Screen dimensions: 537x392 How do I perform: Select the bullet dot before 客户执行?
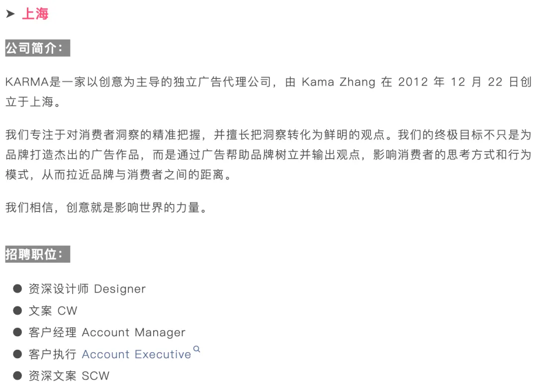(18, 354)
